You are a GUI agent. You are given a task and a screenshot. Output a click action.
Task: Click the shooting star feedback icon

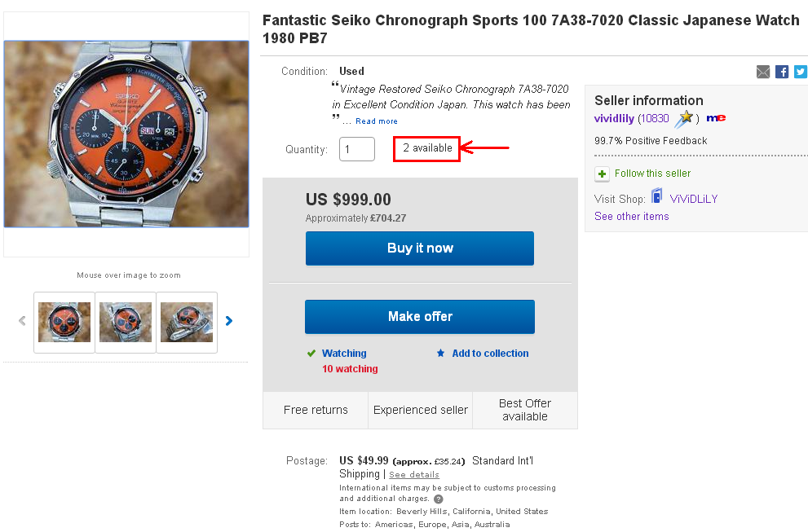point(687,118)
